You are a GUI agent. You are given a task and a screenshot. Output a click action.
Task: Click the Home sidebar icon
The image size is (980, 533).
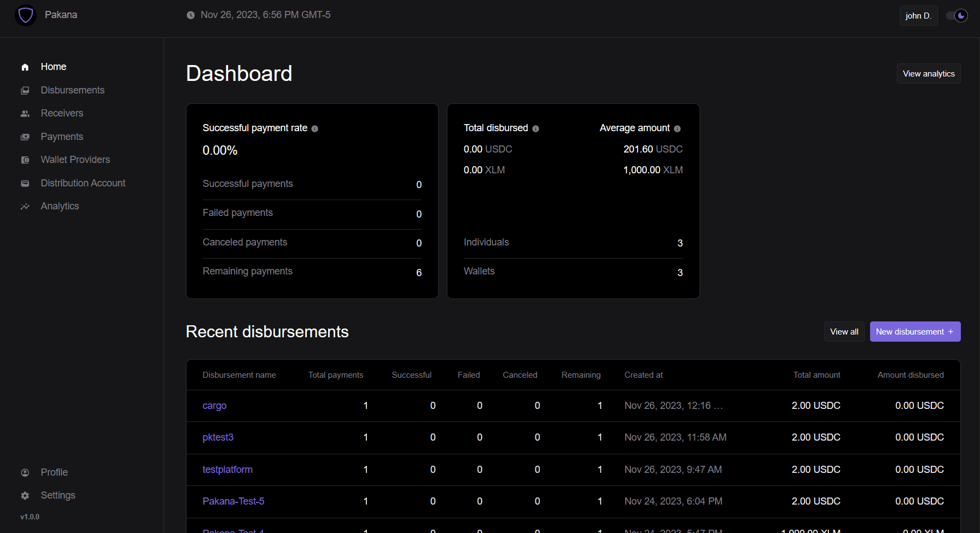pos(25,67)
